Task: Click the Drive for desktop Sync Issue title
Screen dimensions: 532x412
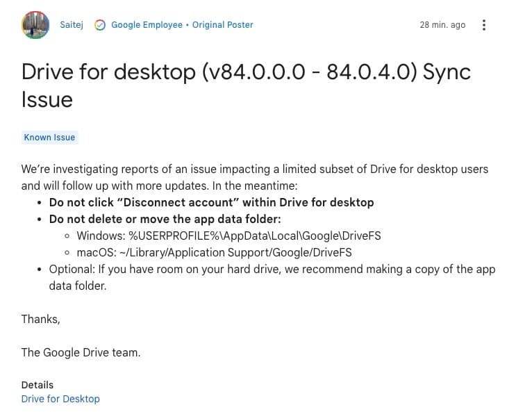Action: tap(246, 72)
